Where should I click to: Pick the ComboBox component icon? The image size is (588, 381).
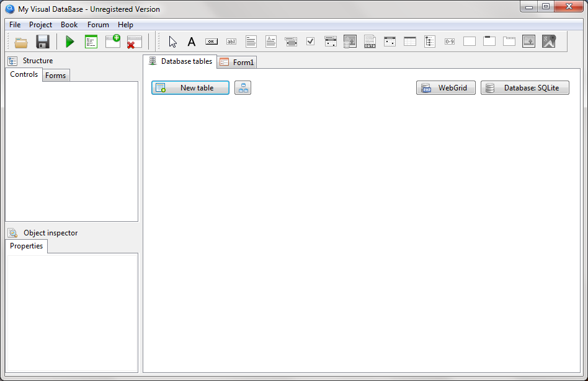click(291, 42)
